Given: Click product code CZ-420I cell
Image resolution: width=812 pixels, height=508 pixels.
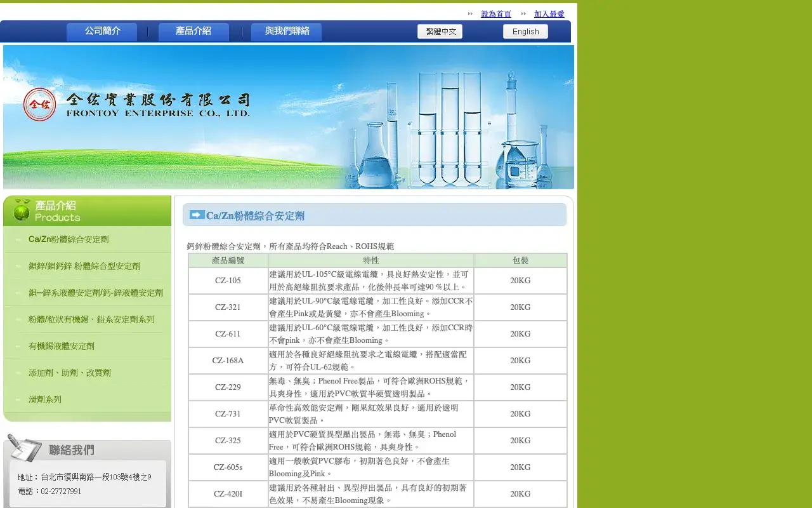Looking at the screenshot, I should (x=228, y=494).
